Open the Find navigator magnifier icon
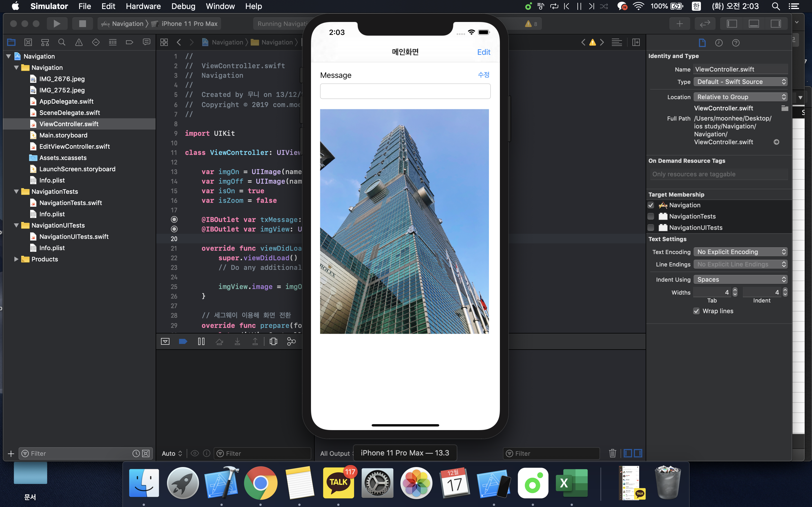This screenshot has height=507, width=812. click(x=62, y=42)
